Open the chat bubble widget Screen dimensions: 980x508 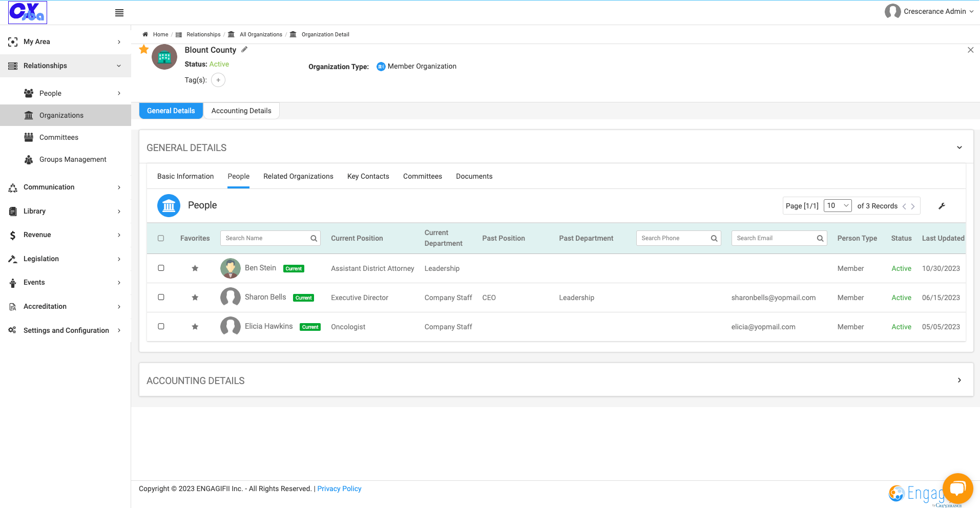[957, 489]
